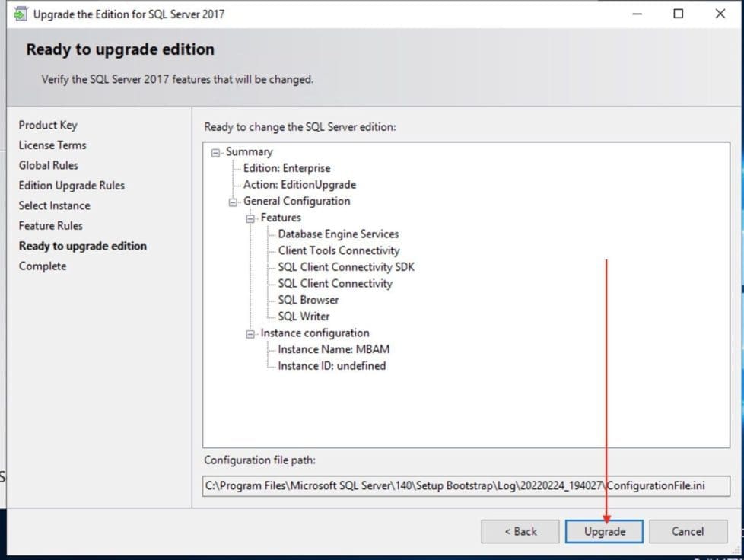The image size is (744, 560).
Task: Select Database Engine Services in the tree
Action: click(338, 234)
